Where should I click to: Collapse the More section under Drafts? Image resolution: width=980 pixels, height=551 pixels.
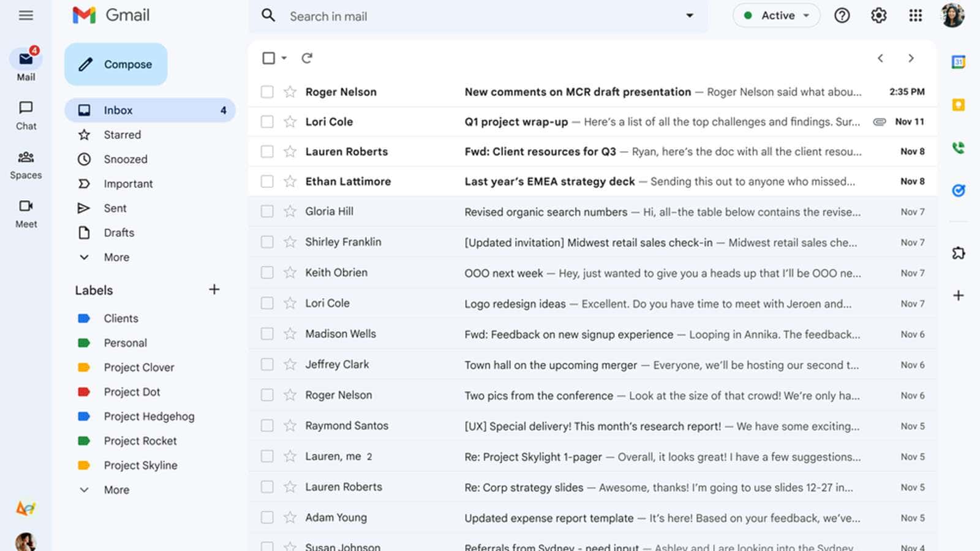(x=85, y=257)
